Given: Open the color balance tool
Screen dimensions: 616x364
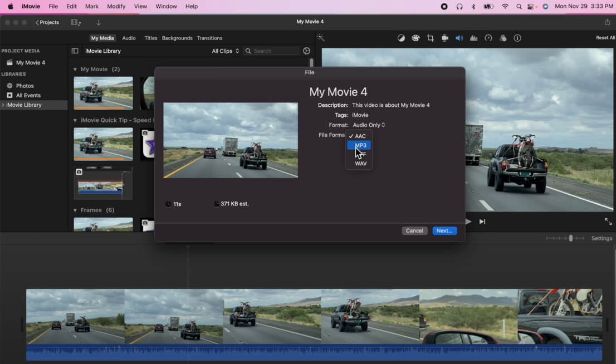Looking at the screenshot, I should tap(400, 38).
